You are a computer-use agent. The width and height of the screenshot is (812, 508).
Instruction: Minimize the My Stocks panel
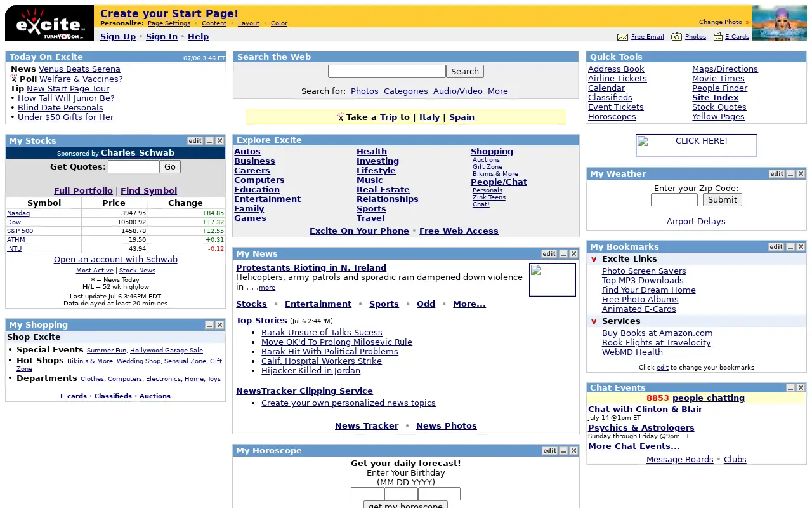209,141
